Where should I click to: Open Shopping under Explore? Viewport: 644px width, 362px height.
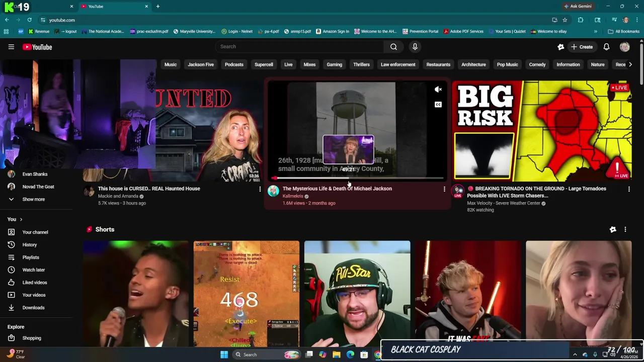pyautogui.click(x=32, y=338)
